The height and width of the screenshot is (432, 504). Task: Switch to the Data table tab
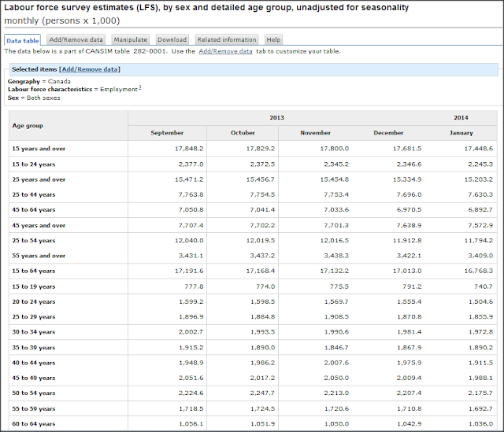tap(23, 40)
